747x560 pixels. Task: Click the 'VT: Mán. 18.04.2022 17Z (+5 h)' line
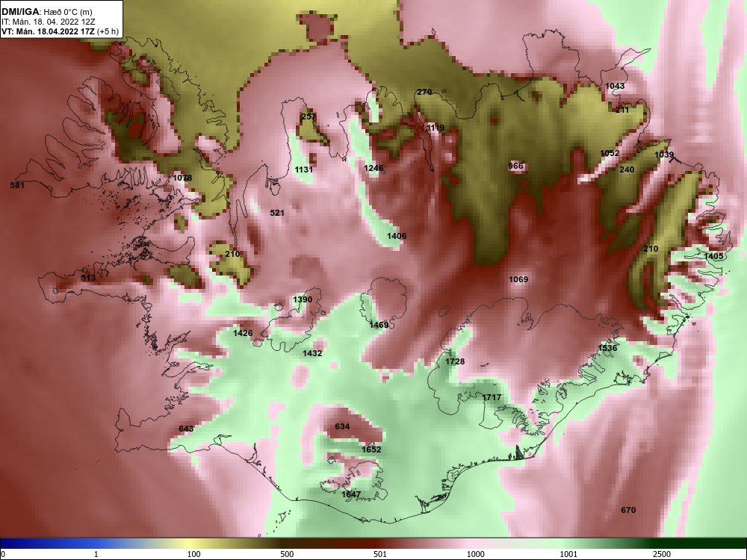point(60,31)
